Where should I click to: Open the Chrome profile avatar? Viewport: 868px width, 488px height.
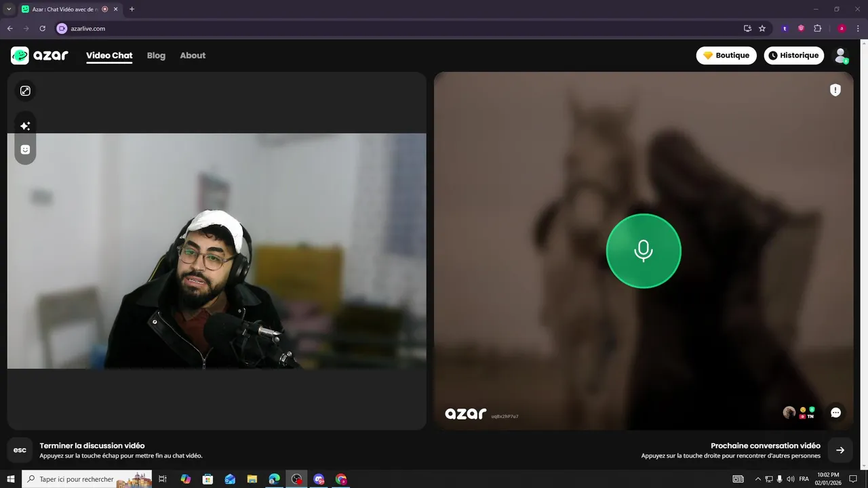pyautogui.click(x=842, y=28)
